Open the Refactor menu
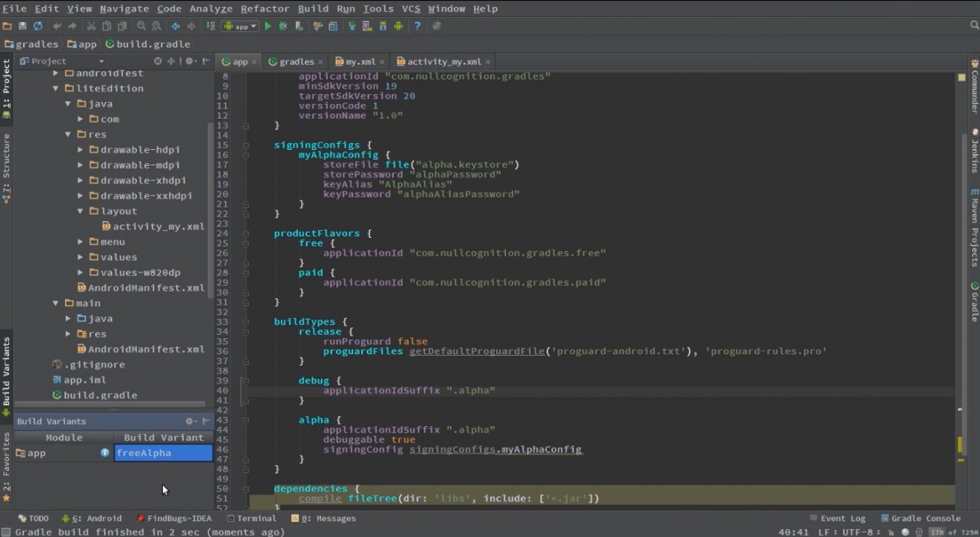 264,8
